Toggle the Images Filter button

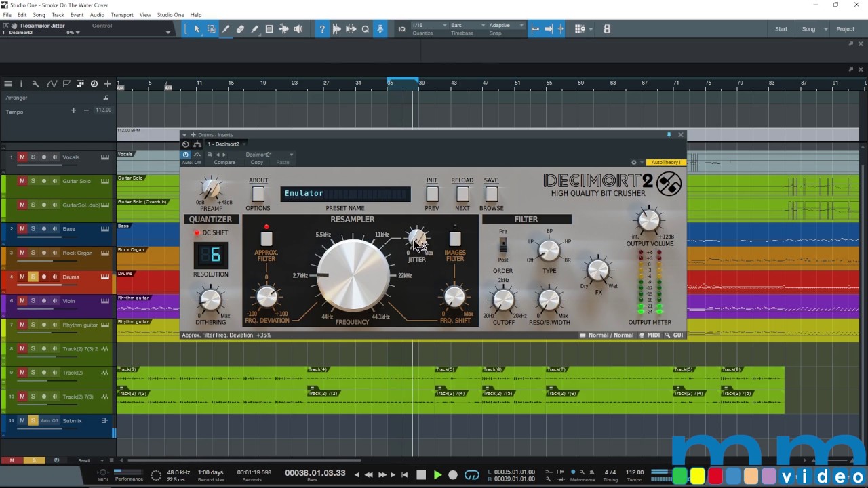(x=455, y=239)
